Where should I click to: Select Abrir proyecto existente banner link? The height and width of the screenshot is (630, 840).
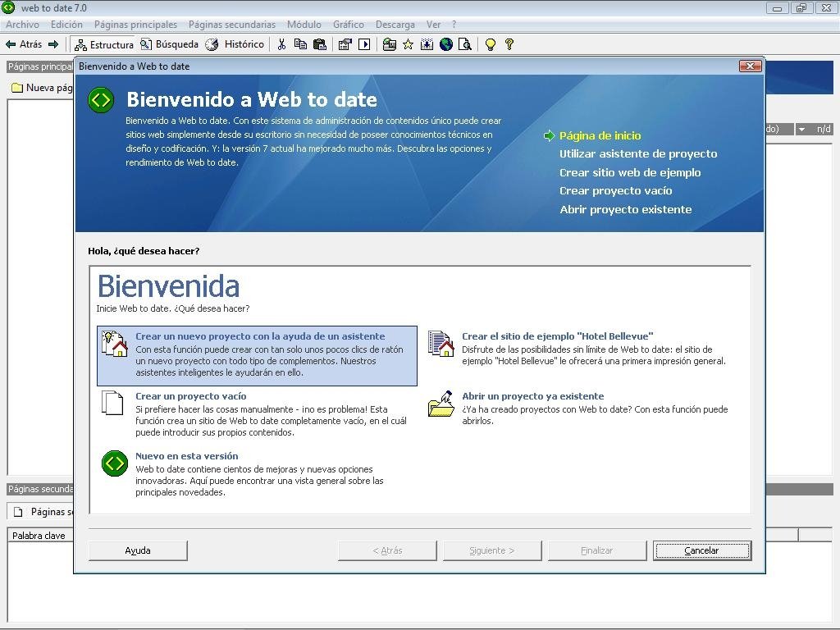(626, 209)
